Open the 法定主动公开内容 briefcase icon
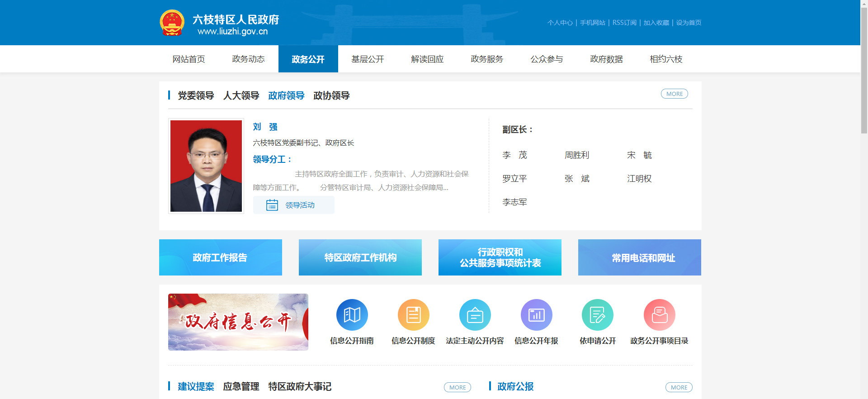Screen dimensions: 868x399 [475, 315]
